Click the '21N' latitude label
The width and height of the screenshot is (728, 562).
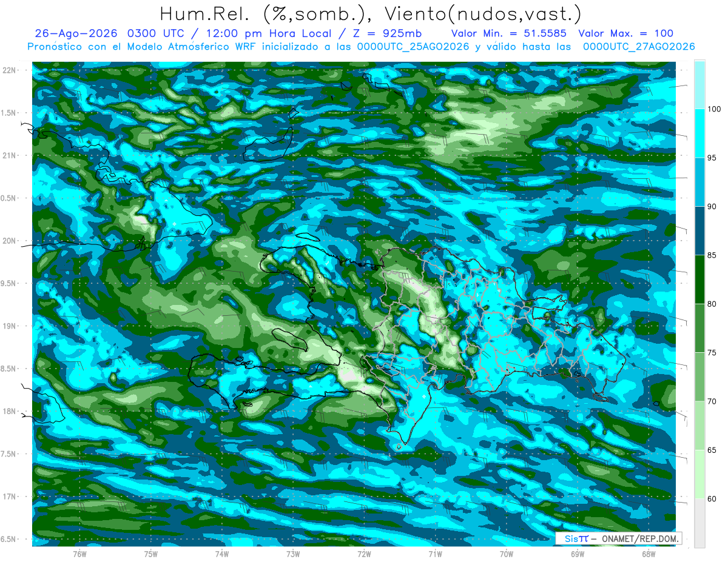click(x=10, y=156)
